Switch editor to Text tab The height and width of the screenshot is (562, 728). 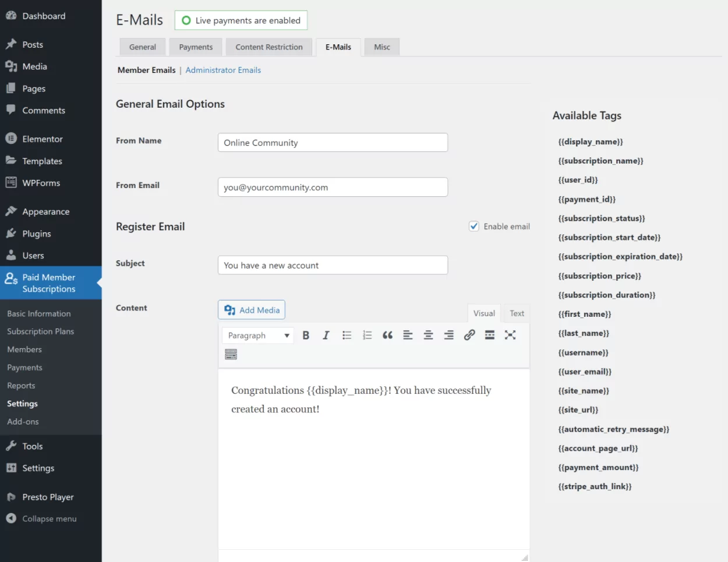pyautogui.click(x=517, y=313)
